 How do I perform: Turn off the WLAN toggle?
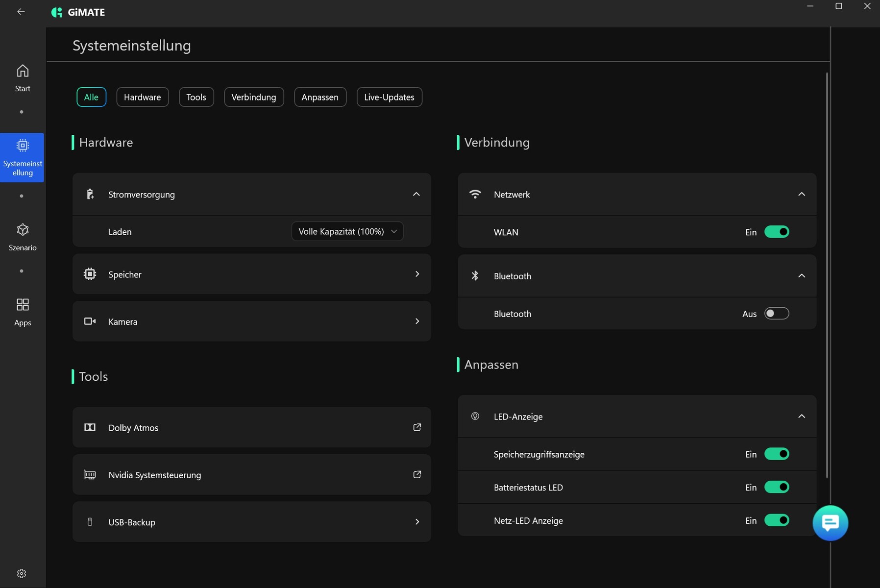777,232
